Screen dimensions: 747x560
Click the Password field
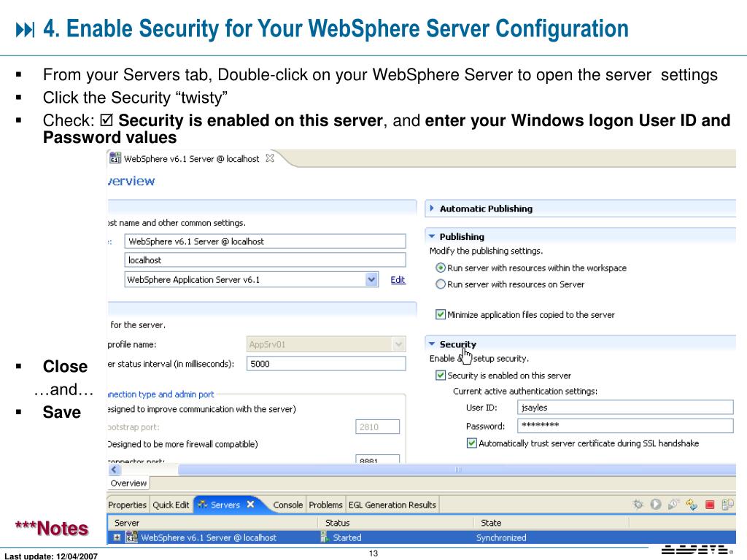[625, 426]
